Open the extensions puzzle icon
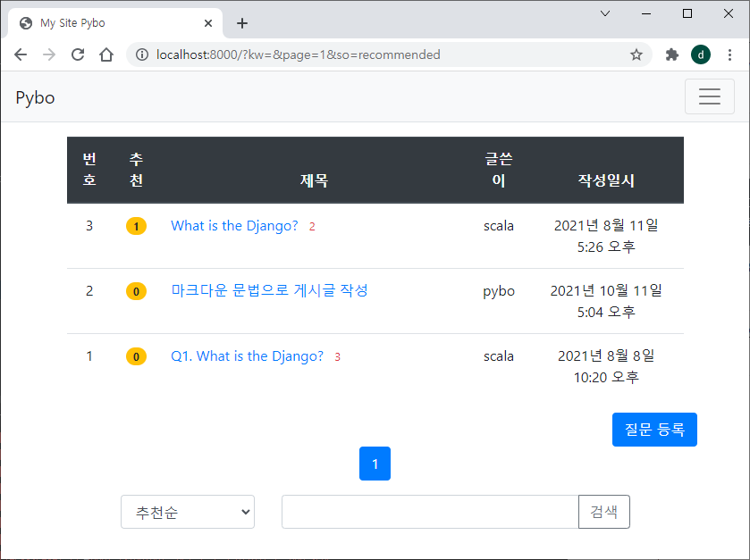Image resolution: width=750 pixels, height=560 pixels. [671, 54]
